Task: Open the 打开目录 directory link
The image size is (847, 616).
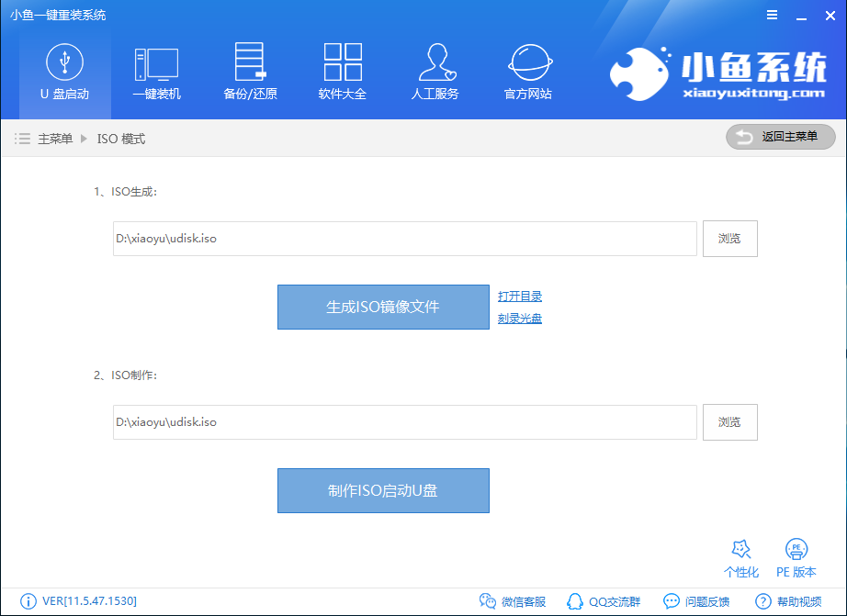Action: [x=520, y=296]
